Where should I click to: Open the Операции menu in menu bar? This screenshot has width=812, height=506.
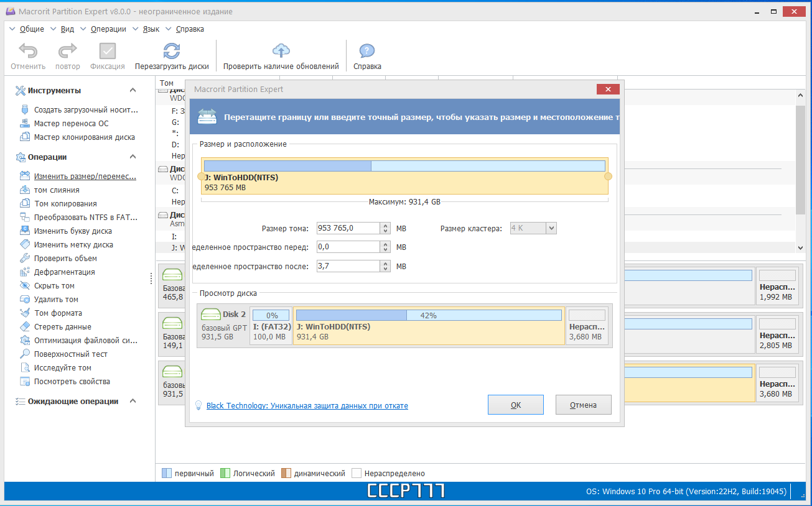(x=108, y=29)
